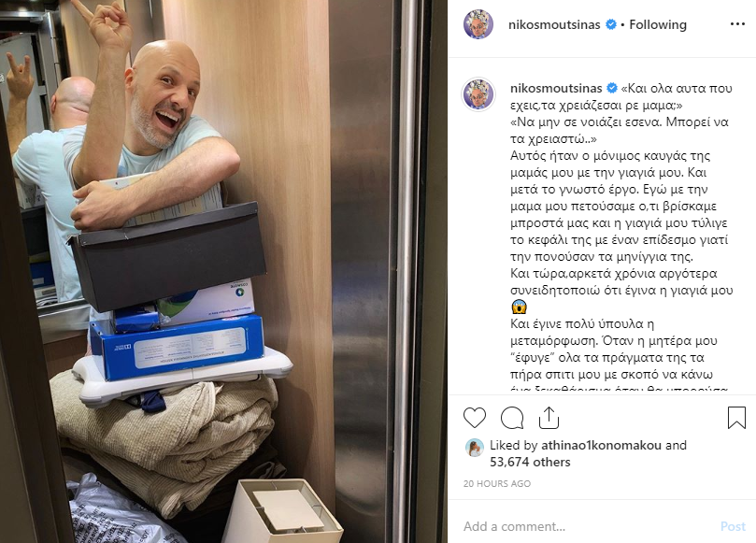Save the post with the bookmark icon

pos(736,418)
